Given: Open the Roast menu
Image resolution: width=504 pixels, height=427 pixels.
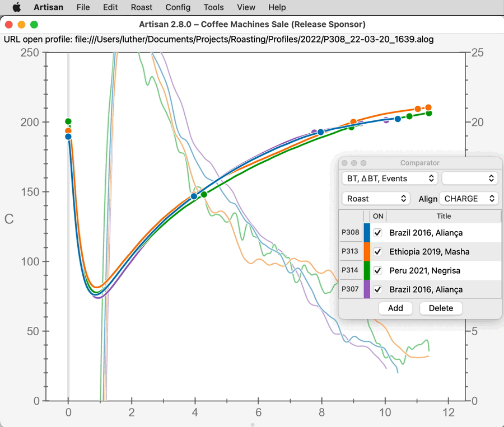Looking at the screenshot, I should [x=142, y=7].
